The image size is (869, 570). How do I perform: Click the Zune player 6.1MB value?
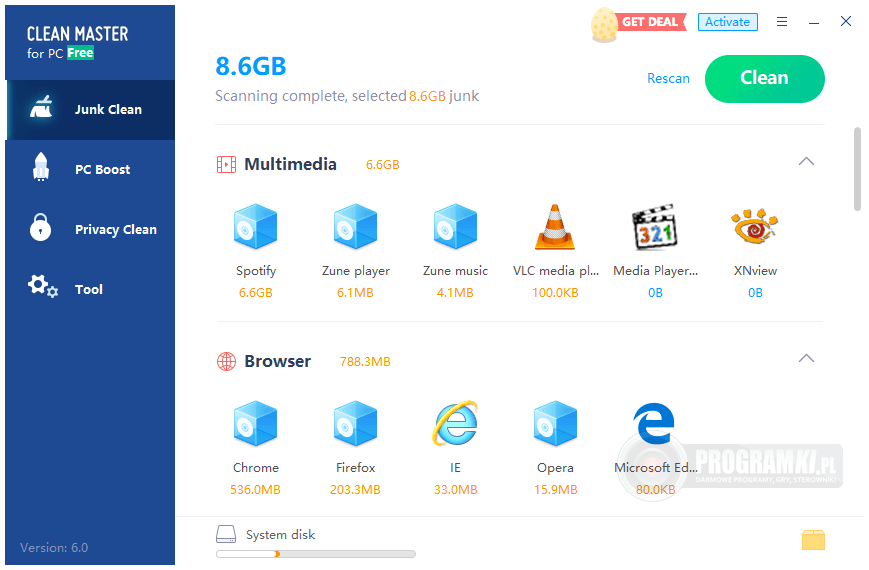pos(355,293)
